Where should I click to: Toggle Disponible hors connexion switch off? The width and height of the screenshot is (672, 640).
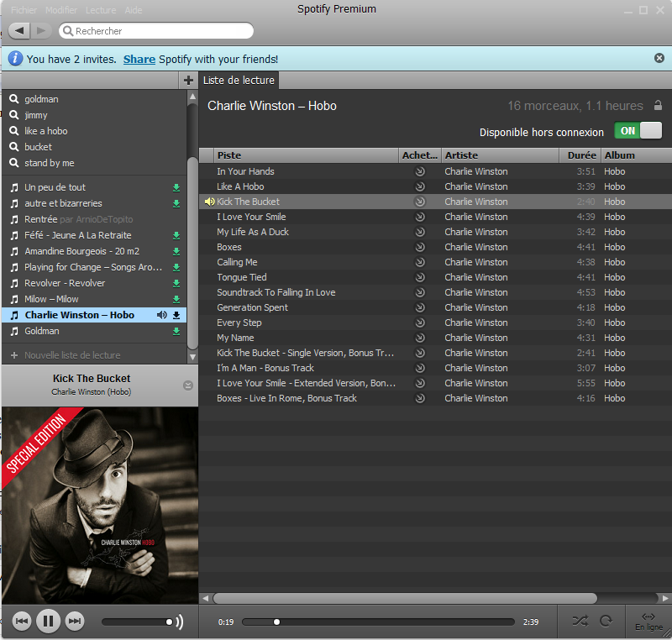(638, 131)
